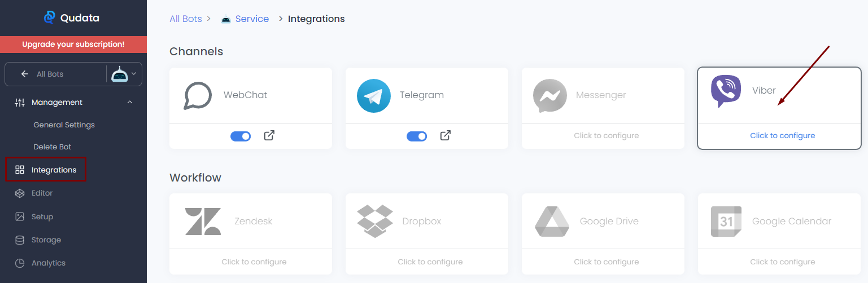Click the Dropbox logo icon
This screenshot has height=283, width=868.
pos(375,221)
